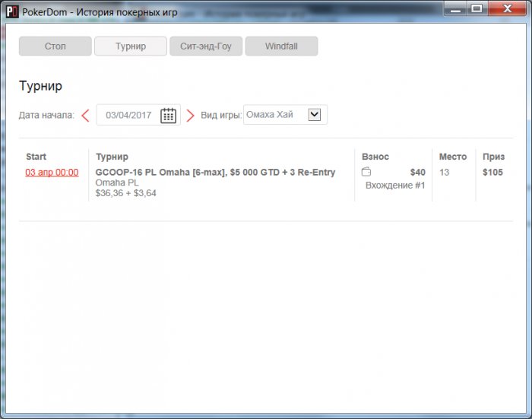Click the $40 buy-in value
532x419 pixels.
[418, 172]
